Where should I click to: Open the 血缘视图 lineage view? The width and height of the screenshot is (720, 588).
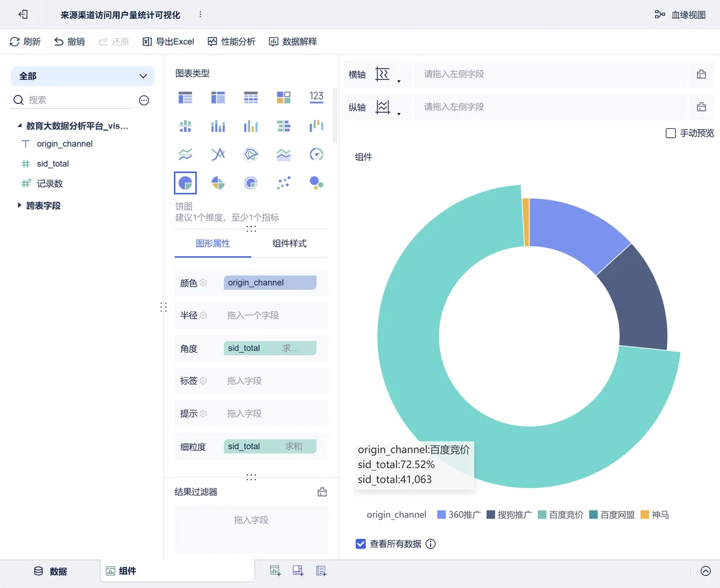680,15
